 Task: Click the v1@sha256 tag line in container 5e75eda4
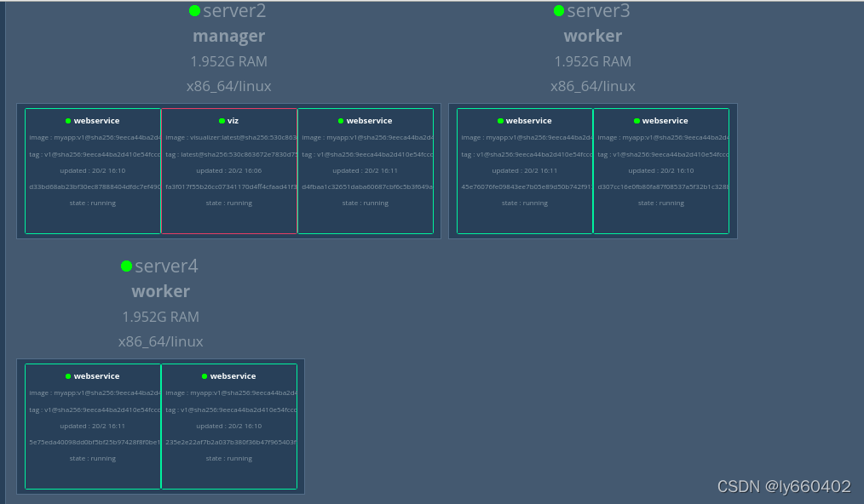click(95, 409)
